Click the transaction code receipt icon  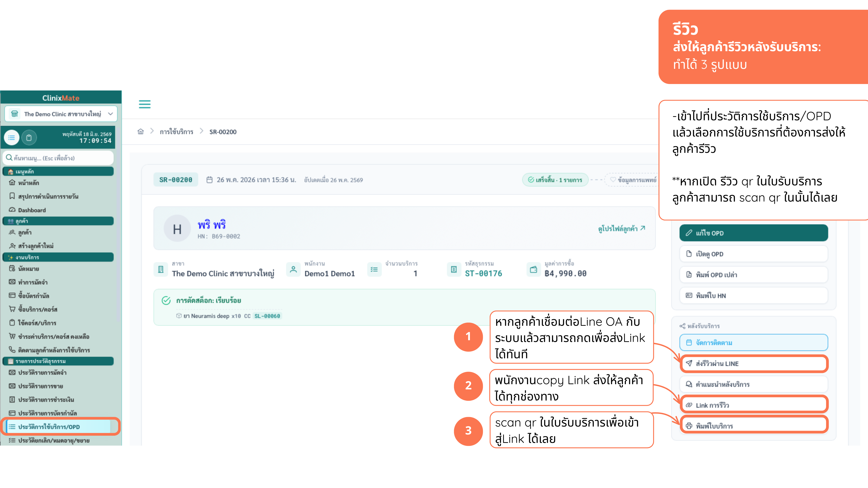click(x=454, y=269)
